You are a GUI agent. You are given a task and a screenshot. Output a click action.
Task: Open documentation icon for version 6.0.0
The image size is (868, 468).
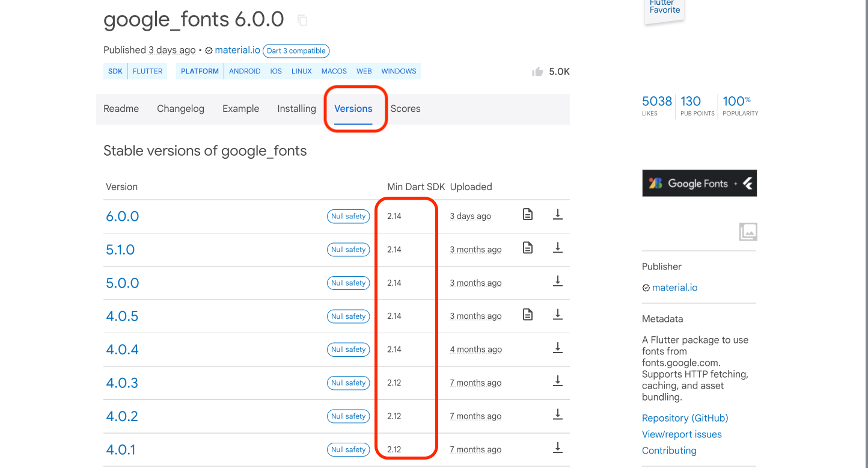click(x=528, y=214)
